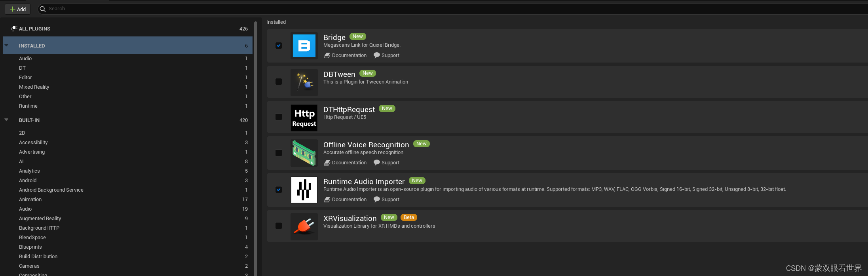
Task: Click the XRVisualization plugin title
Action: 350,218
